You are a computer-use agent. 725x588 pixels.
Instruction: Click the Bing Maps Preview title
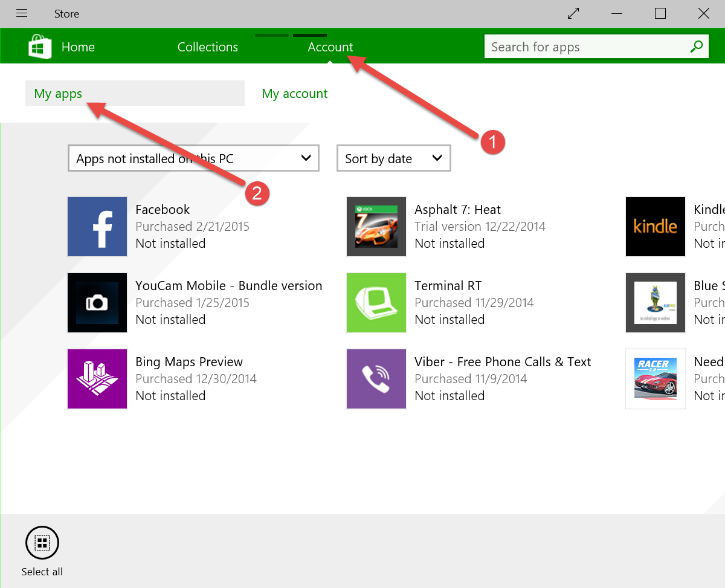click(189, 362)
